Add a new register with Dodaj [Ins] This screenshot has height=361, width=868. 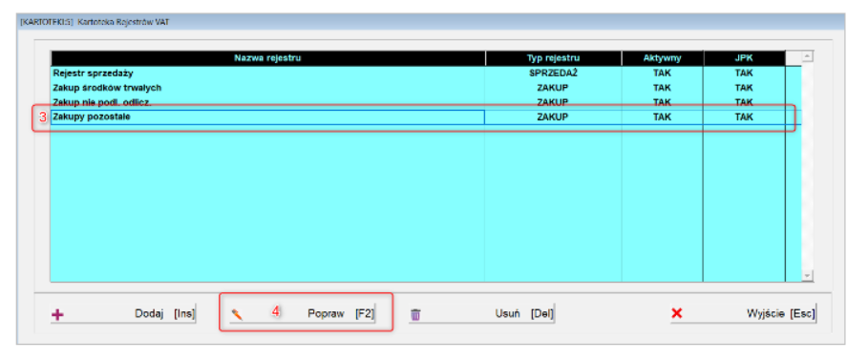(x=123, y=313)
